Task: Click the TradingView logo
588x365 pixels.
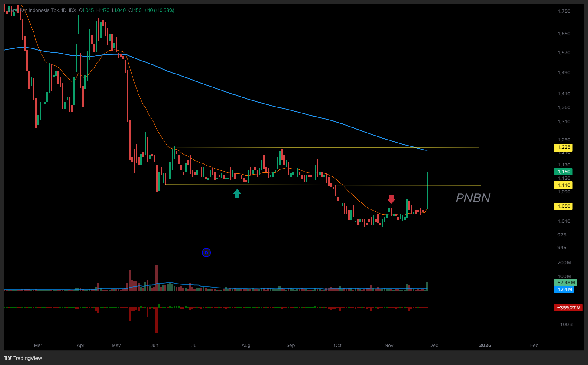Action: [x=23, y=358]
